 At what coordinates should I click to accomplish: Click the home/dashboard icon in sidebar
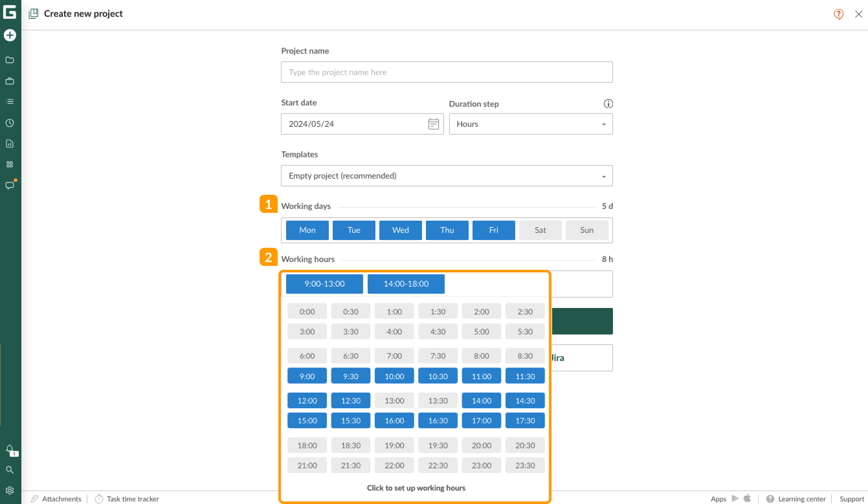pos(10,12)
